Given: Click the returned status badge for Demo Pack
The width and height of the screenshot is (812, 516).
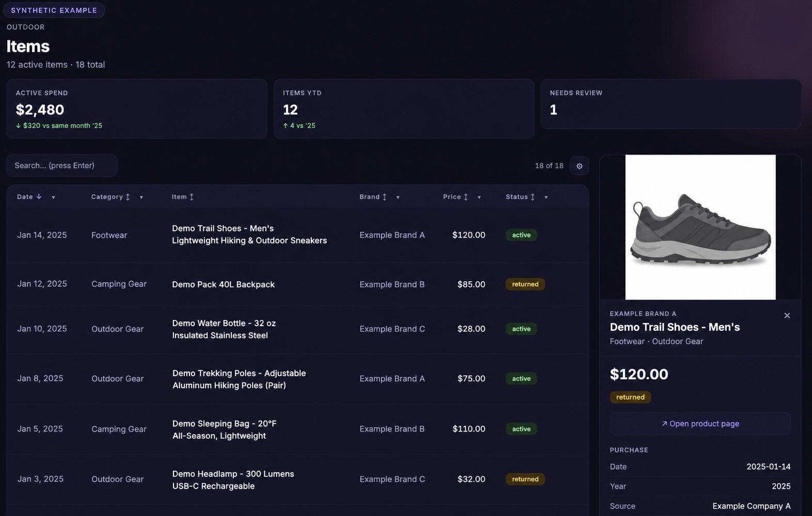Looking at the screenshot, I should point(525,284).
